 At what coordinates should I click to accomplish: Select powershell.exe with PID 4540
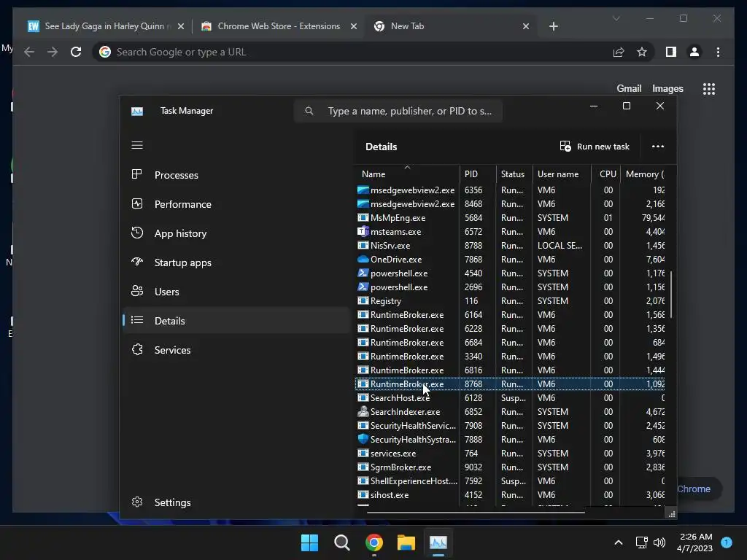click(x=511, y=273)
